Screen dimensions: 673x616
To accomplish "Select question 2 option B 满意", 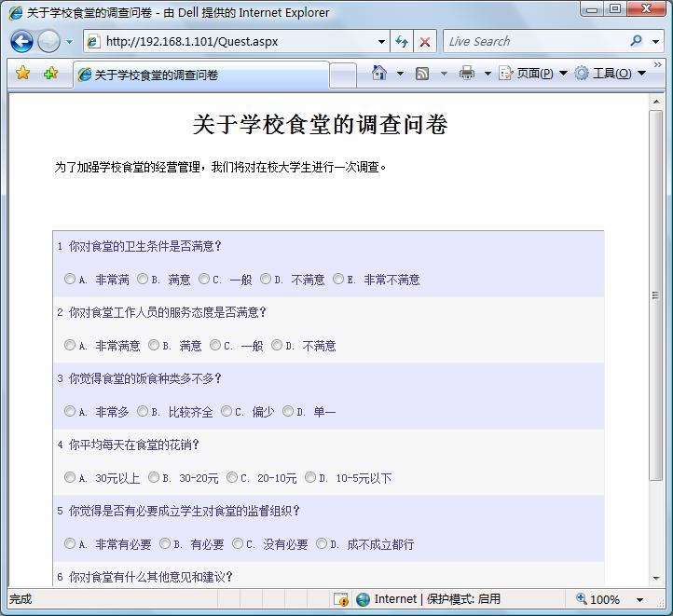I will pos(154,346).
